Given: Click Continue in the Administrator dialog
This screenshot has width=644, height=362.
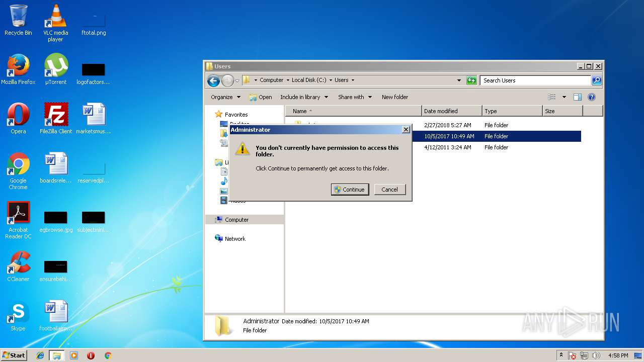Looking at the screenshot, I should pos(350,190).
